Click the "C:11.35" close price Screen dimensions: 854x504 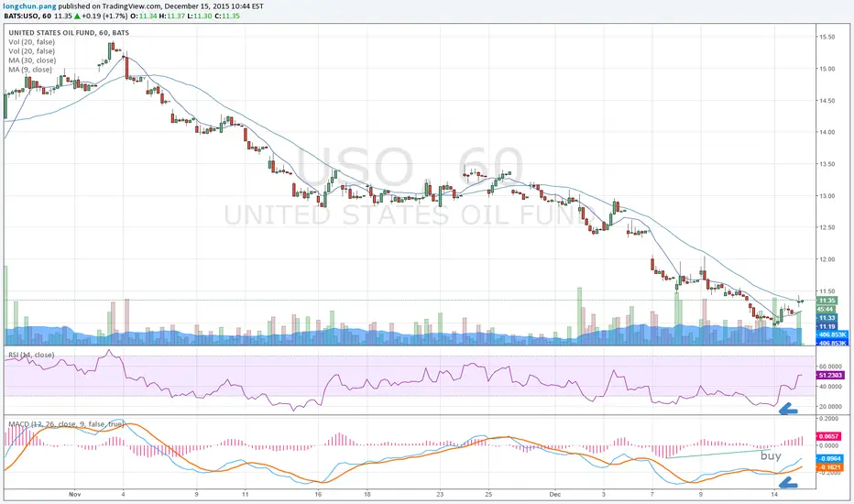coord(227,16)
